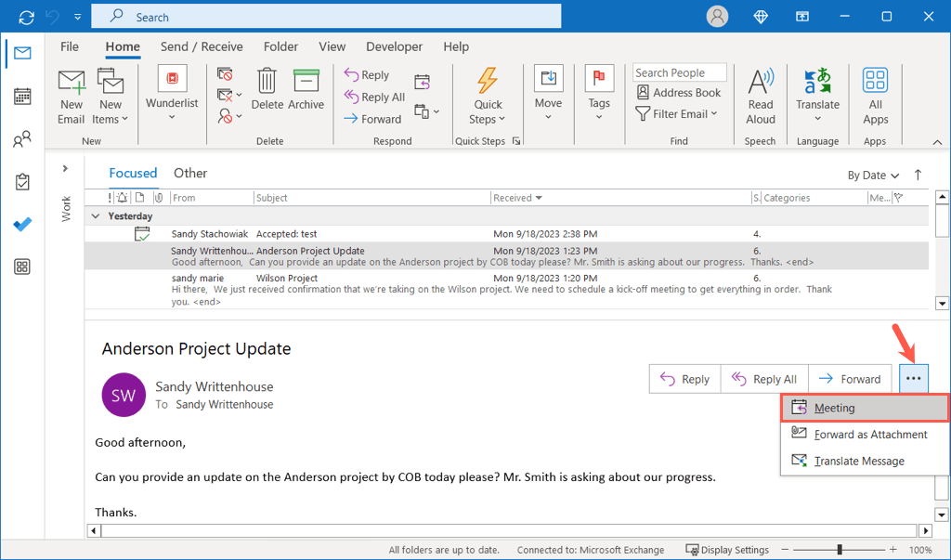Open the Mail view in sidebar

click(22, 53)
